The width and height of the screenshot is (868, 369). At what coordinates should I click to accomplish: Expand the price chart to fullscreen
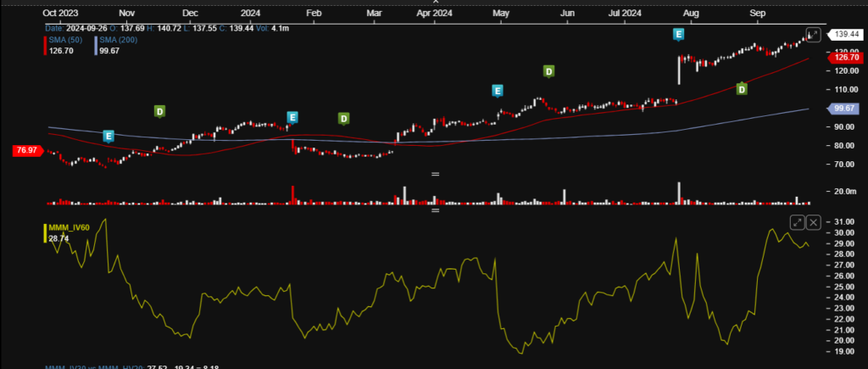813,34
